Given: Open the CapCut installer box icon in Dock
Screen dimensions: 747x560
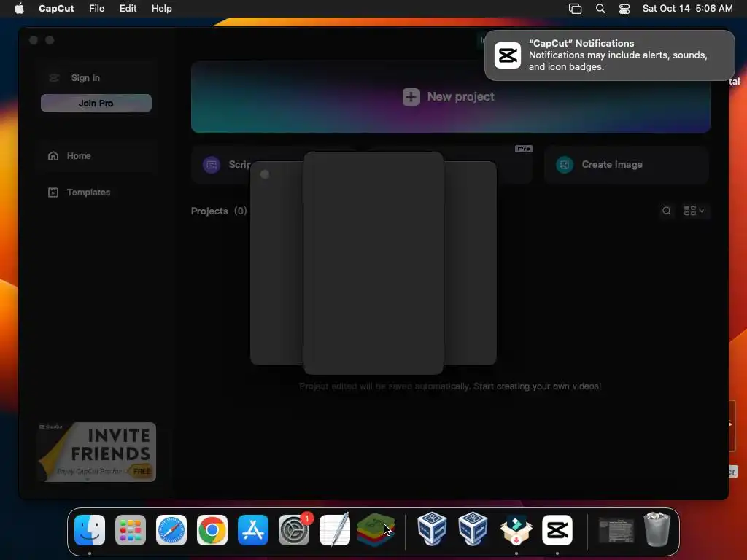Looking at the screenshot, I should pyautogui.click(x=516, y=530).
